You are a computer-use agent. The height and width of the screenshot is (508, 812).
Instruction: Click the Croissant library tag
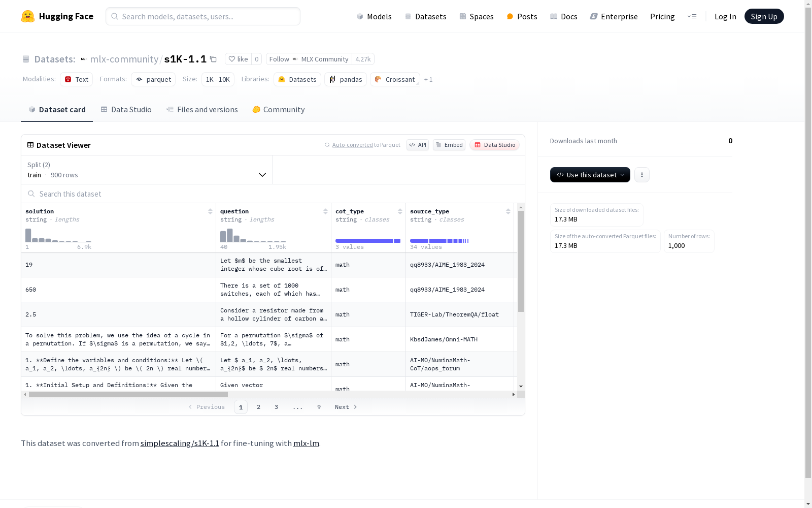pyautogui.click(x=395, y=79)
